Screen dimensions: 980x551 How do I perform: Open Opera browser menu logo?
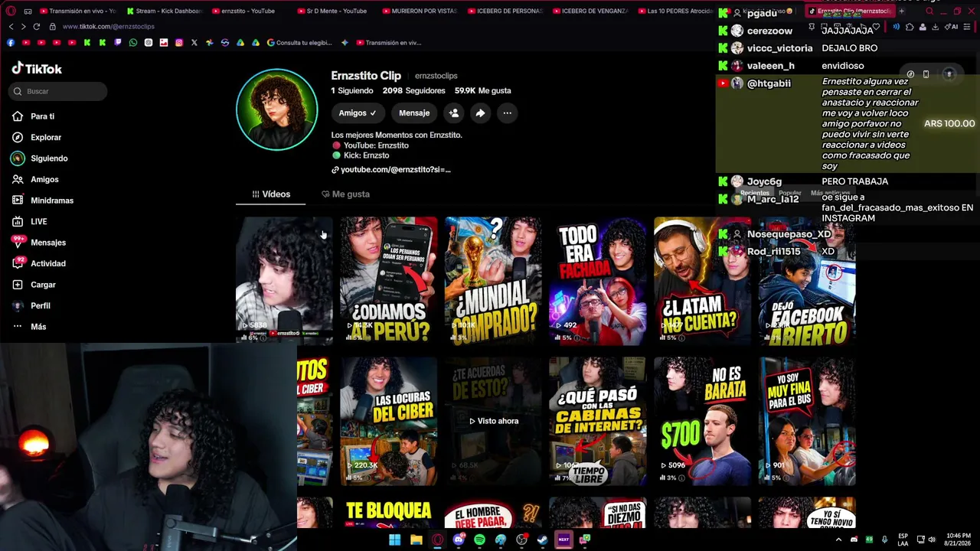click(9, 11)
